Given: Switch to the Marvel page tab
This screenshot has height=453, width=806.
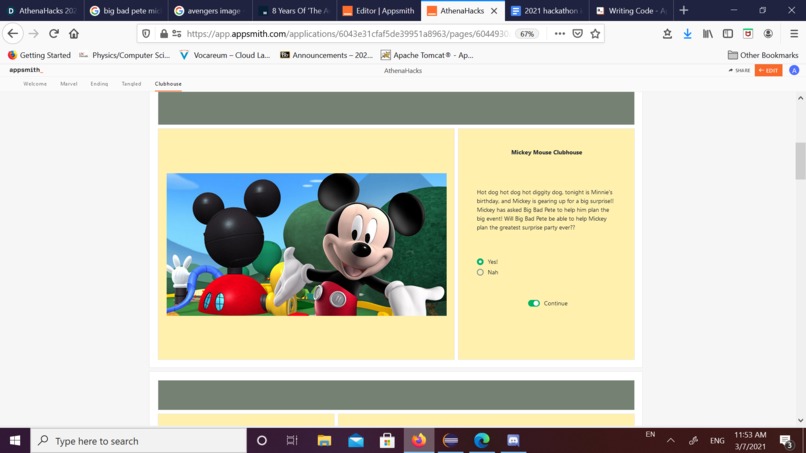Looking at the screenshot, I should click(x=68, y=84).
